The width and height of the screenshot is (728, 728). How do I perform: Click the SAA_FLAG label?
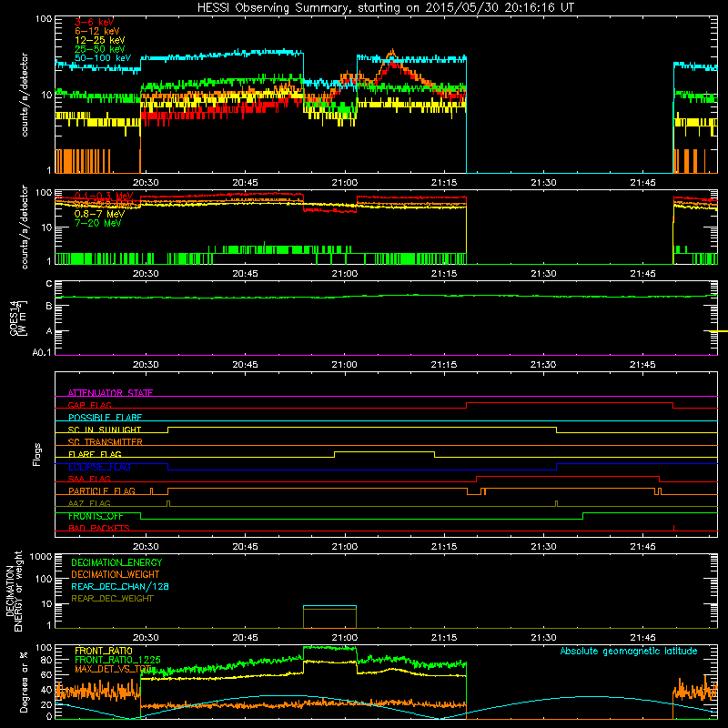click(89, 479)
